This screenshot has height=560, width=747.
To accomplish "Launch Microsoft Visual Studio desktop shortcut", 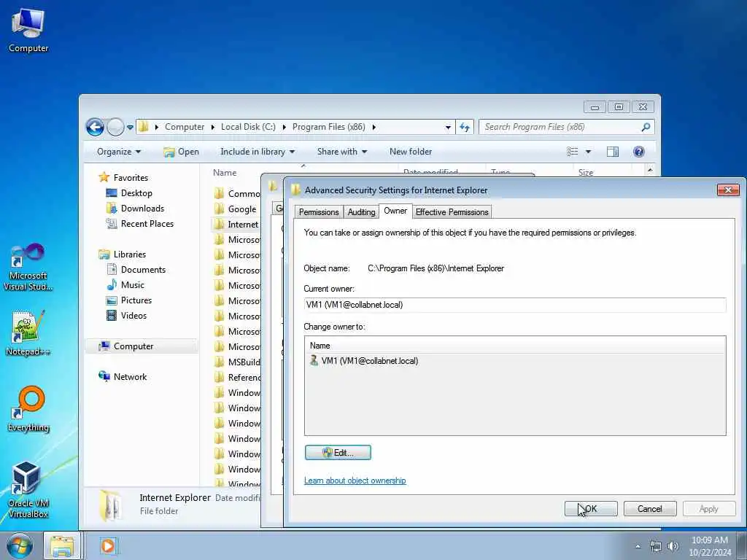I will tap(28, 267).
